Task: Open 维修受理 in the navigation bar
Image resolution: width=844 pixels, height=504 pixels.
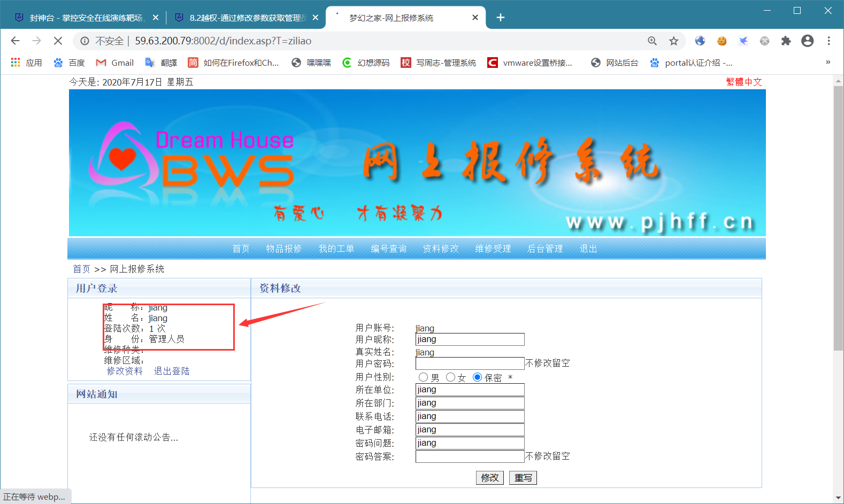Action: (x=493, y=249)
